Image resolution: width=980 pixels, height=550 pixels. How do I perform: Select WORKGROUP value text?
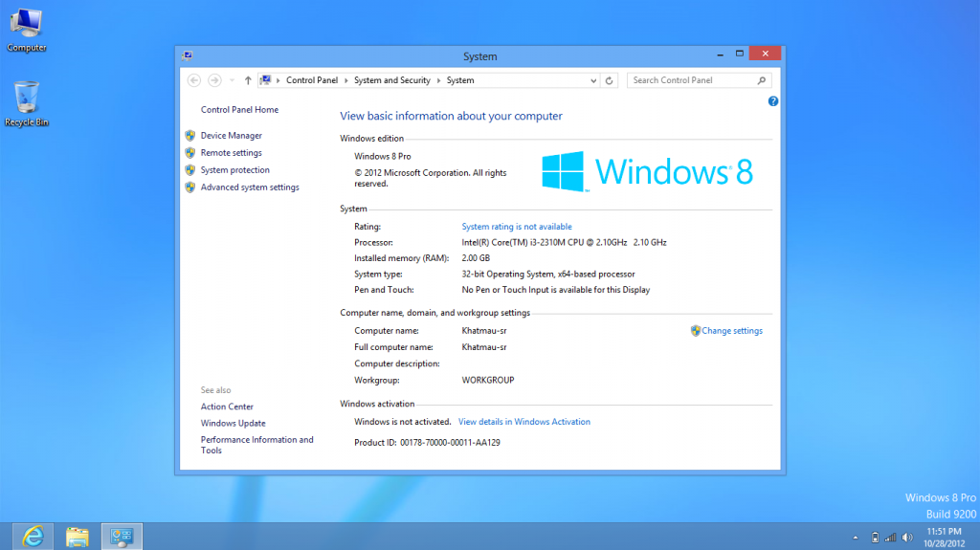coord(487,380)
